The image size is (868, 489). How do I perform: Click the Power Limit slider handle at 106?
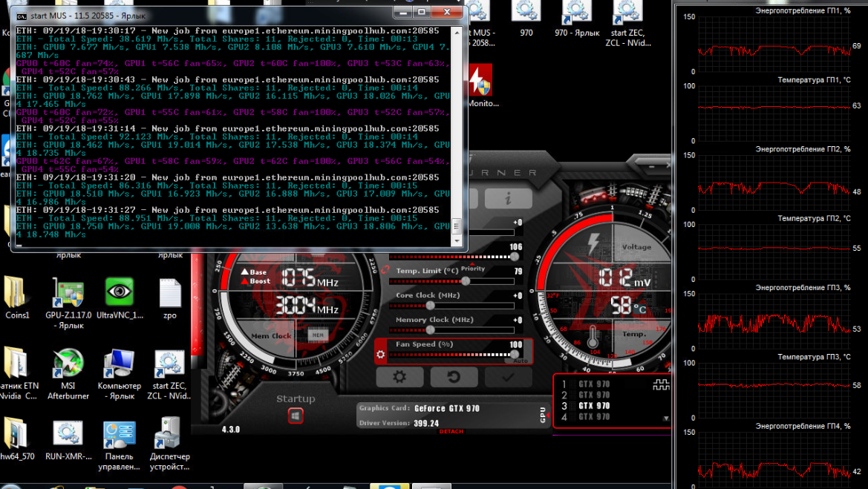(515, 257)
